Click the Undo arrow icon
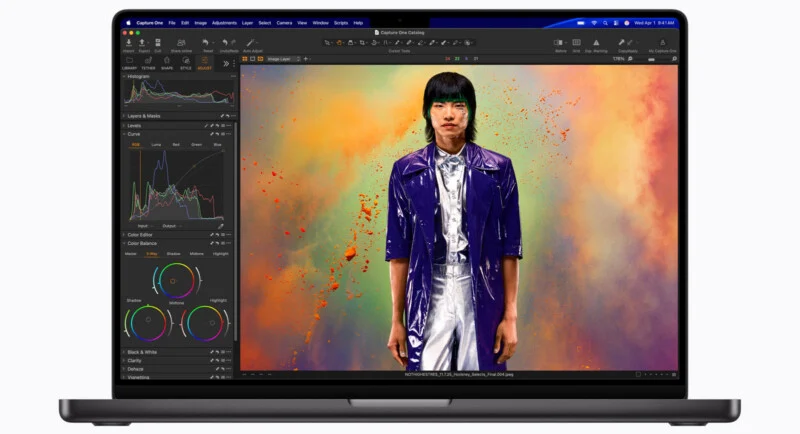This screenshot has width=800, height=434. click(x=225, y=43)
